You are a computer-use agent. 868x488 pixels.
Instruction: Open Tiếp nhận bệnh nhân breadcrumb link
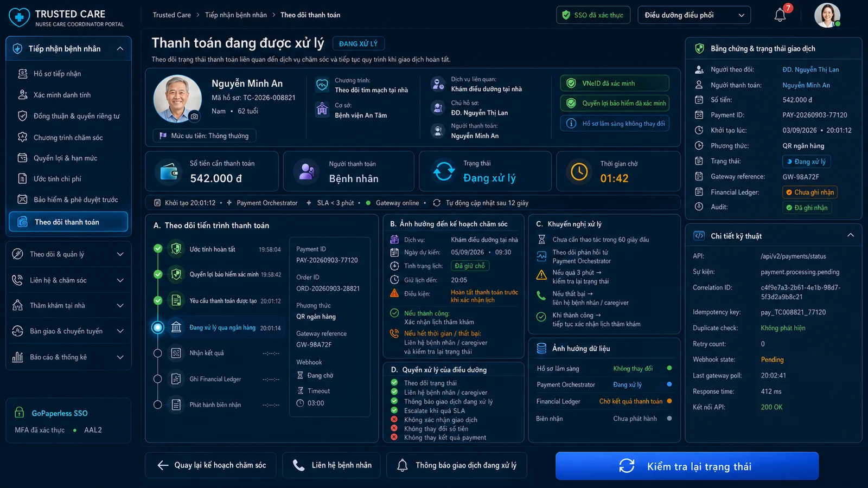(x=236, y=15)
